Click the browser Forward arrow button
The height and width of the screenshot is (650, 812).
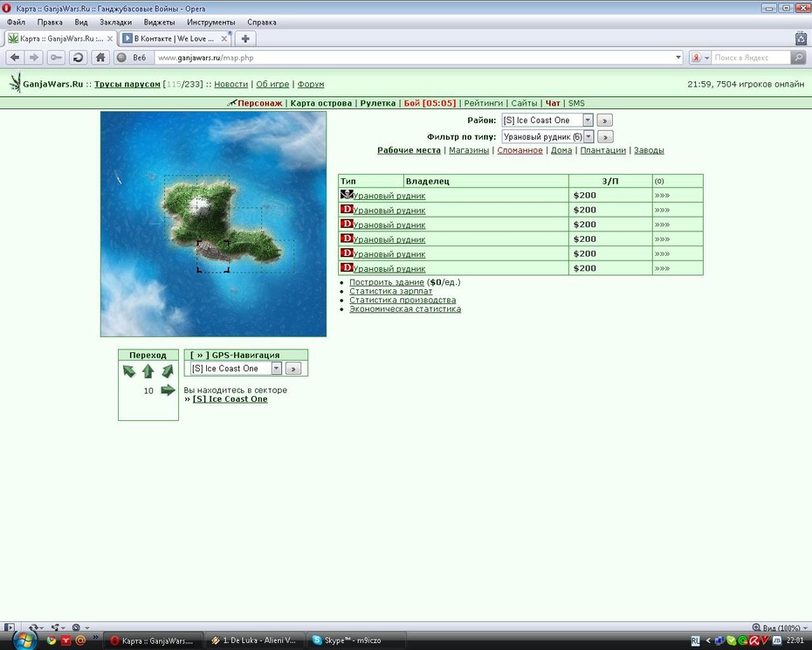34,58
